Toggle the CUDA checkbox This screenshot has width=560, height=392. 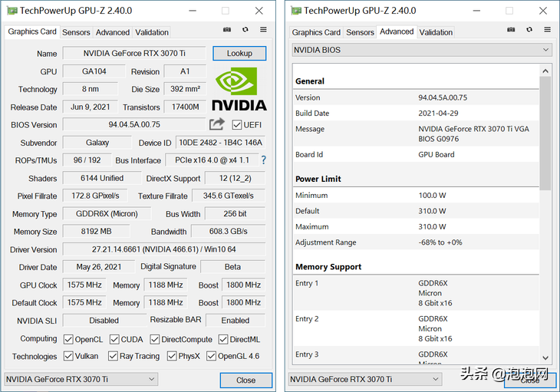(x=114, y=339)
